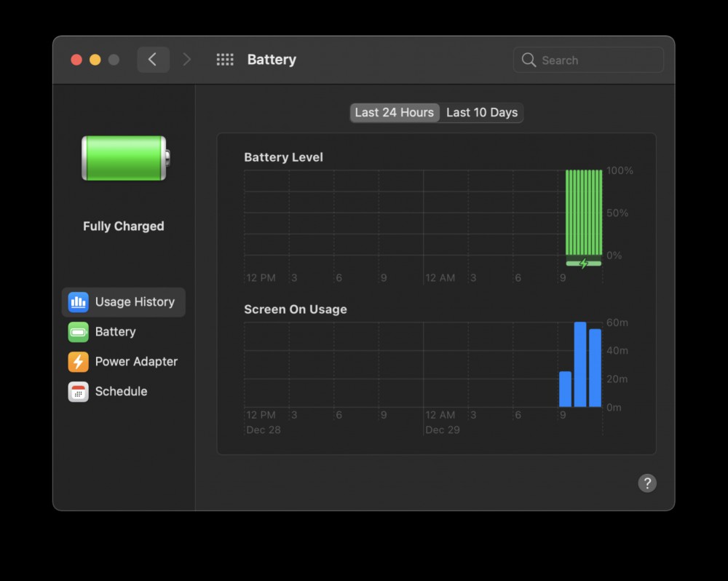Select Usage History in sidebar
This screenshot has width=728, height=581.
(x=124, y=302)
